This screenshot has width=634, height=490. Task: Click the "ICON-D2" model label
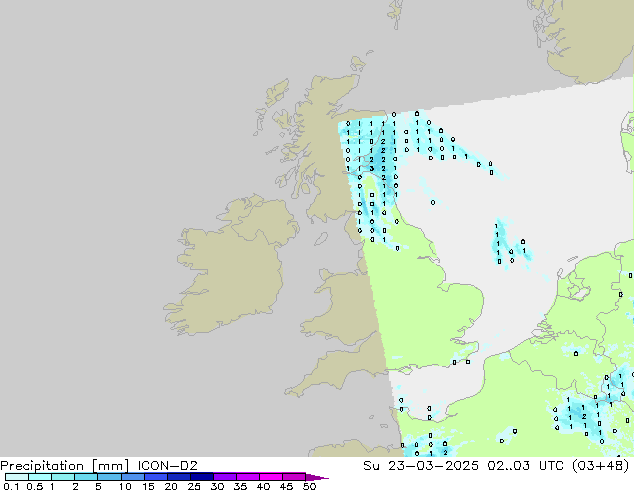(x=167, y=466)
